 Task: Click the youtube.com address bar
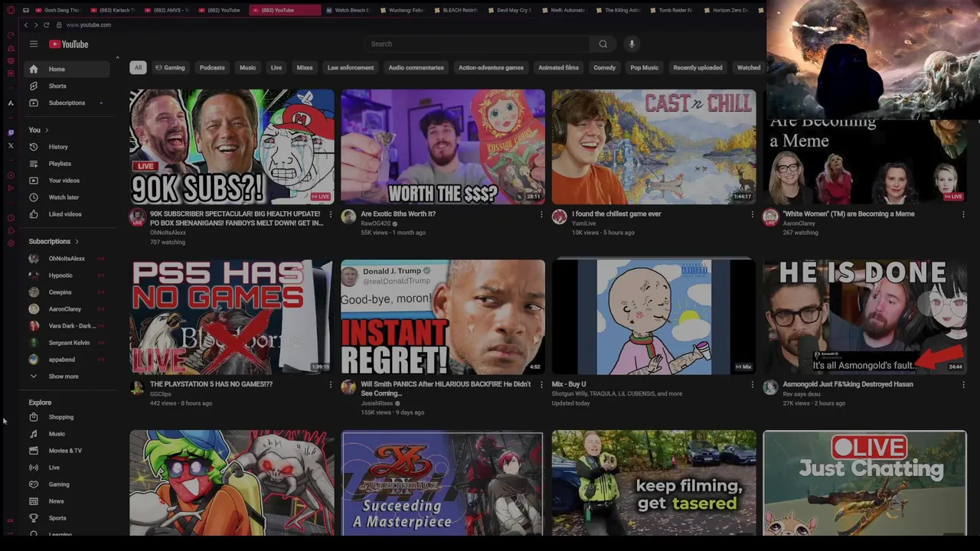pos(89,25)
